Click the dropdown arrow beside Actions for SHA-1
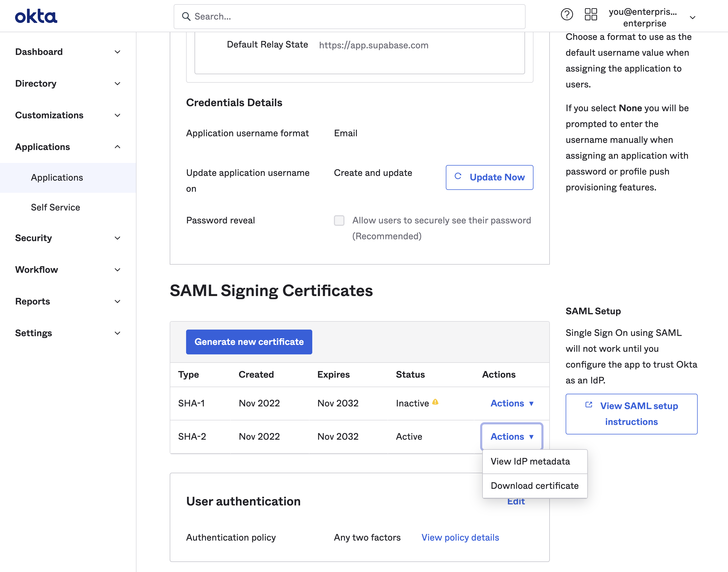The image size is (728, 572). click(x=532, y=404)
